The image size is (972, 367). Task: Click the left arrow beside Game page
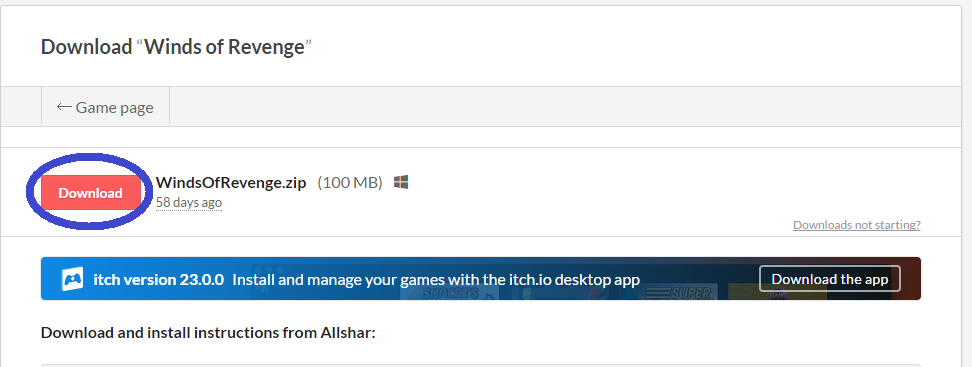(64, 107)
